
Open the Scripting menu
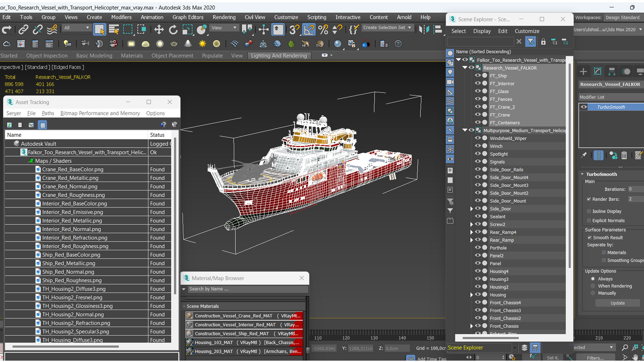tap(317, 17)
